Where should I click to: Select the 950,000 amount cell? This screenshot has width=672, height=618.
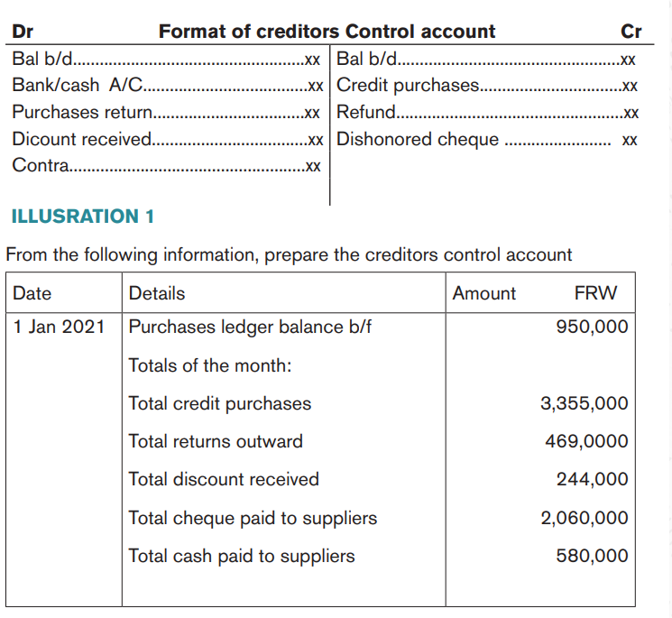coord(592,327)
